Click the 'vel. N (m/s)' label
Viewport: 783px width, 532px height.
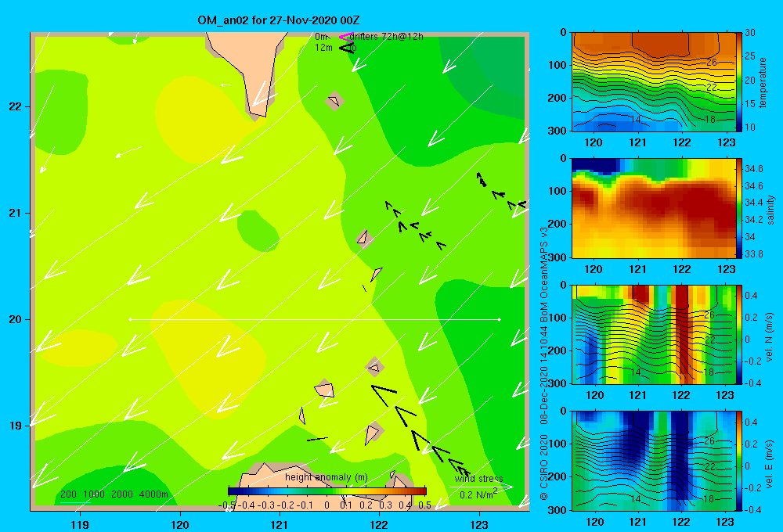(770, 337)
